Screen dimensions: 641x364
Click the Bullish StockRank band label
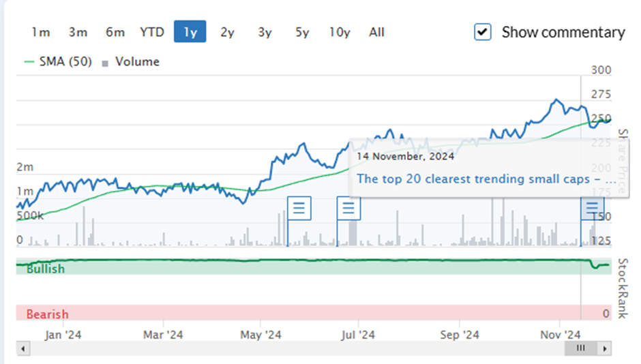click(46, 269)
